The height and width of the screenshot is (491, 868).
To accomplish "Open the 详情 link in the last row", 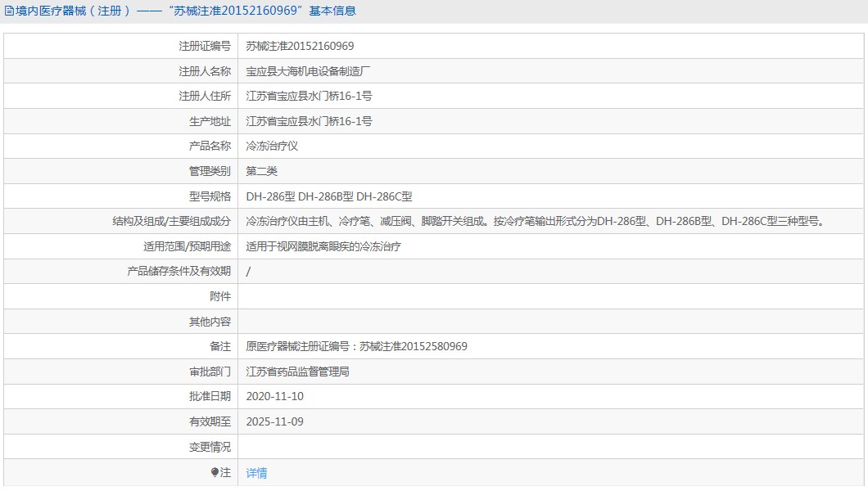I will click(x=256, y=473).
